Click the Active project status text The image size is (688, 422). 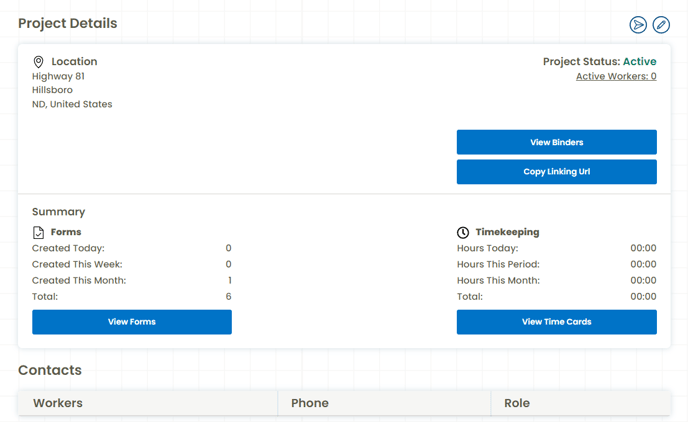639,61
